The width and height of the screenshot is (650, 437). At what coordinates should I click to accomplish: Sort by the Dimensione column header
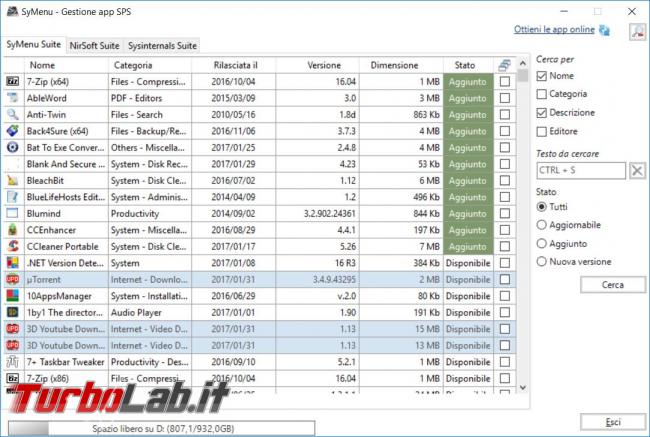coord(401,65)
